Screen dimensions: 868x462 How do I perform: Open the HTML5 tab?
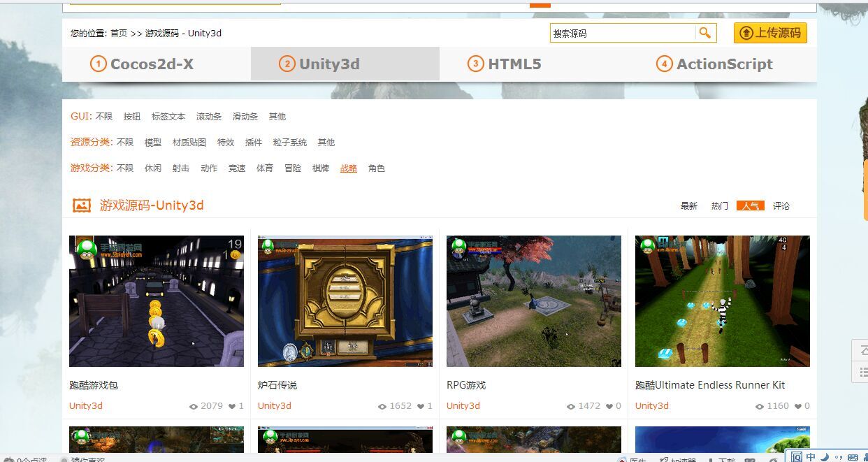click(534, 64)
